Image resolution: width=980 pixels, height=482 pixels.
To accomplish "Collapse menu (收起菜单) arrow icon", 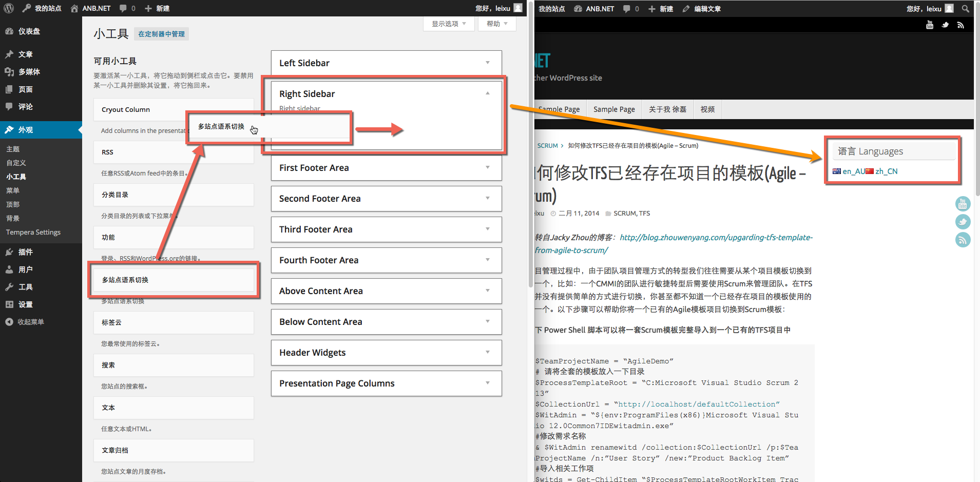I will point(9,322).
